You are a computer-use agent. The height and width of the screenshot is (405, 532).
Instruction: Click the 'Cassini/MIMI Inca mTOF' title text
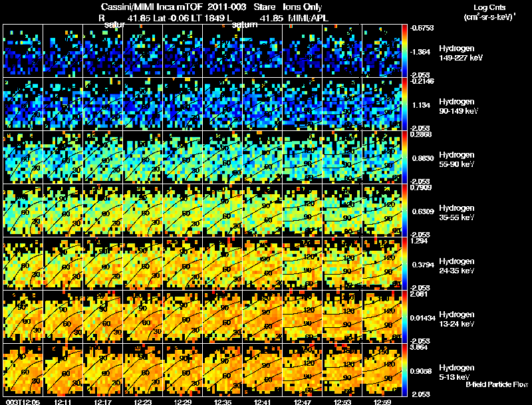(x=152, y=7)
